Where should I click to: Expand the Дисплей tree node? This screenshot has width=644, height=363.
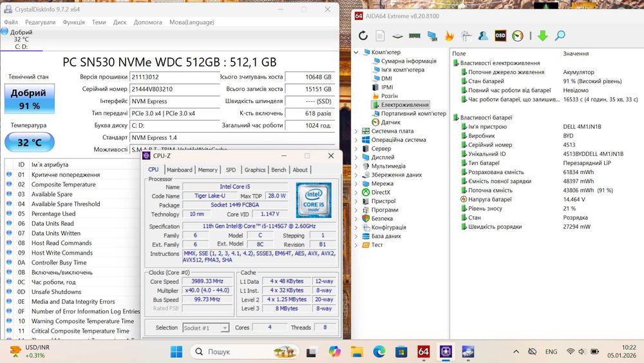click(x=356, y=157)
